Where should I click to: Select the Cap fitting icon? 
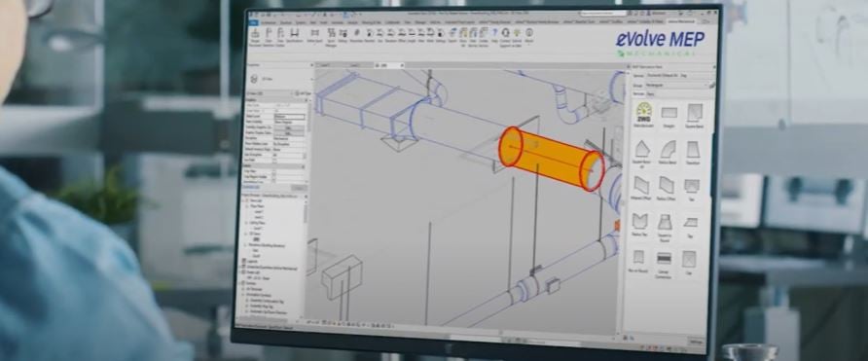click(x=689, y=259)
